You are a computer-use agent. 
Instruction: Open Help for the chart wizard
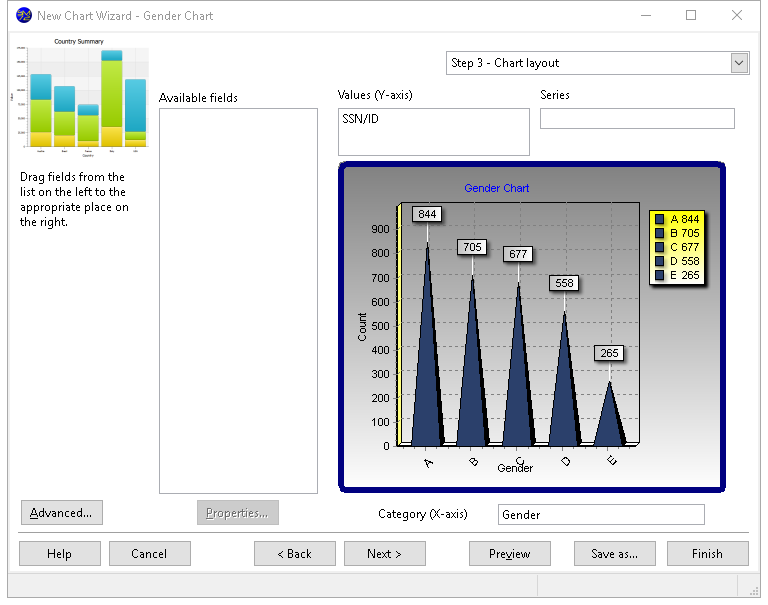pos(60,554)
